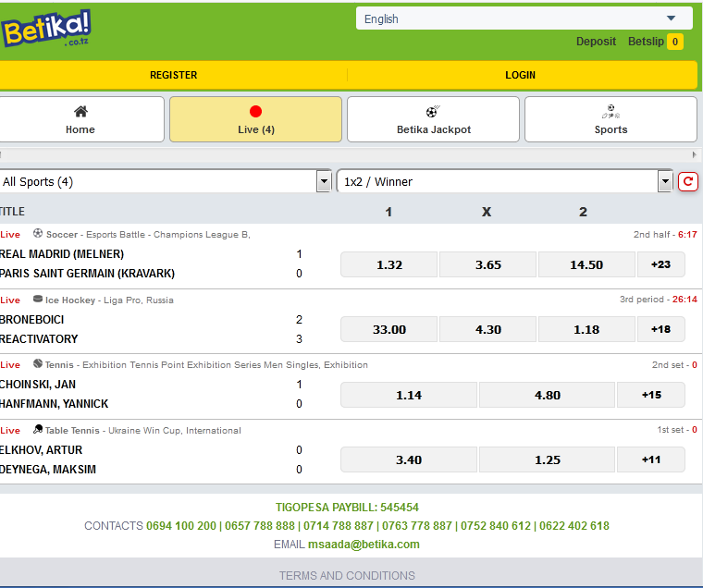Click the REGISTER button
703x588 pixels.
pyautogui.click(x=174, y=75)
